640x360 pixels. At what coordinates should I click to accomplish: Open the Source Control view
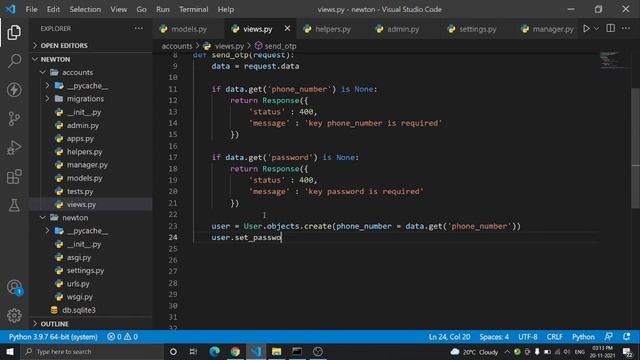point(14,119)
